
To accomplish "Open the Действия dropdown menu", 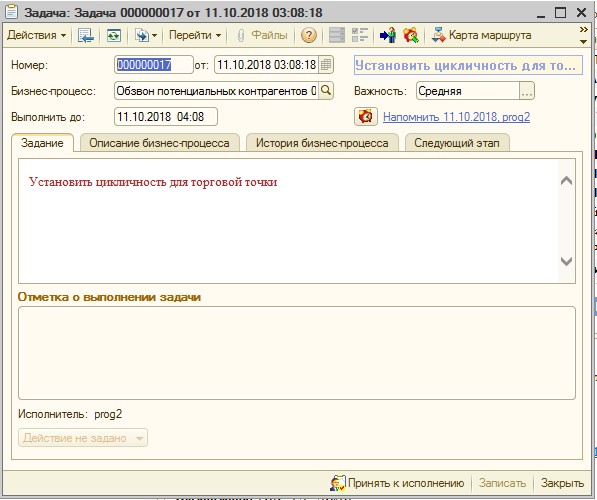I will pyautogui.click(x=37, y=35).
